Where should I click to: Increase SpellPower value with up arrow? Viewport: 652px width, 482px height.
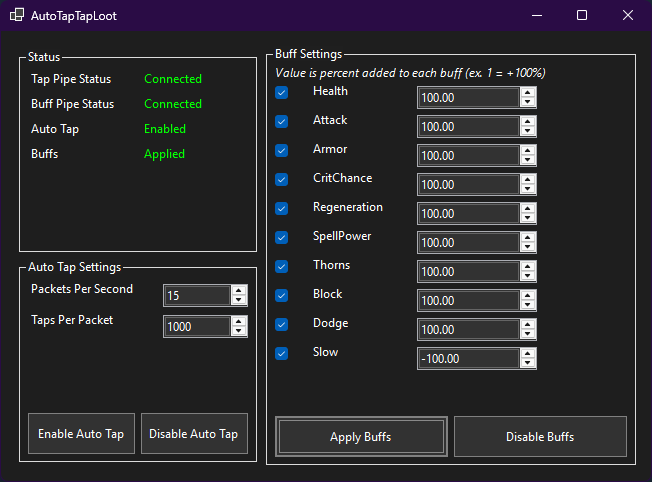pos(528,238)
